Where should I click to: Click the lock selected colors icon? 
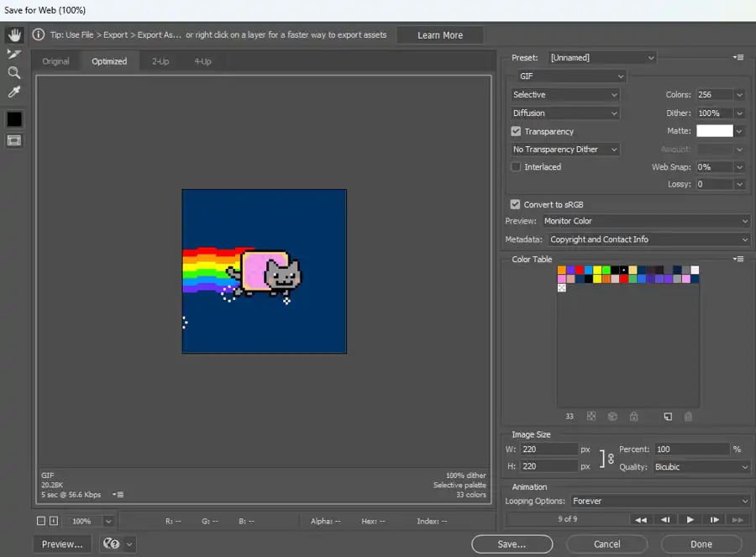(x=633, y=416)
